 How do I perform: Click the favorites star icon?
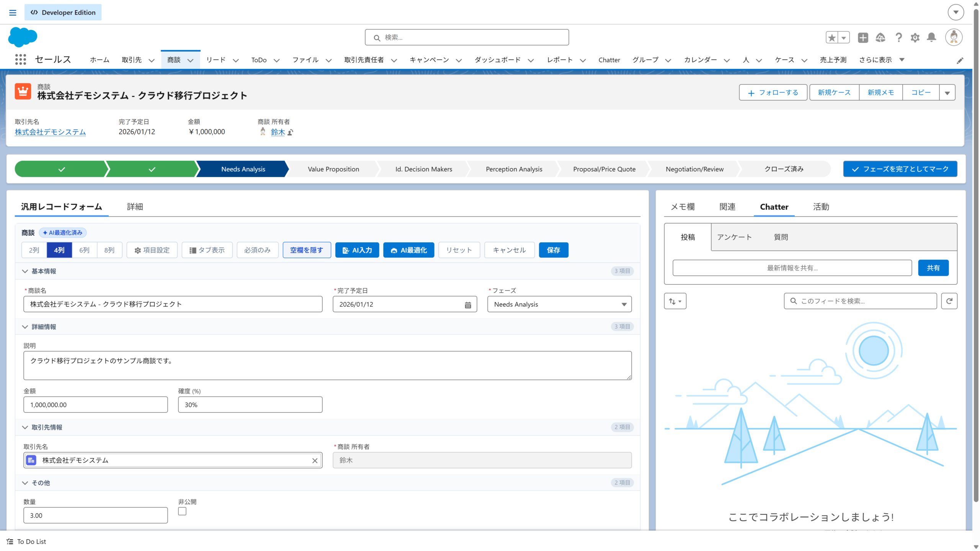coord(831,37)
